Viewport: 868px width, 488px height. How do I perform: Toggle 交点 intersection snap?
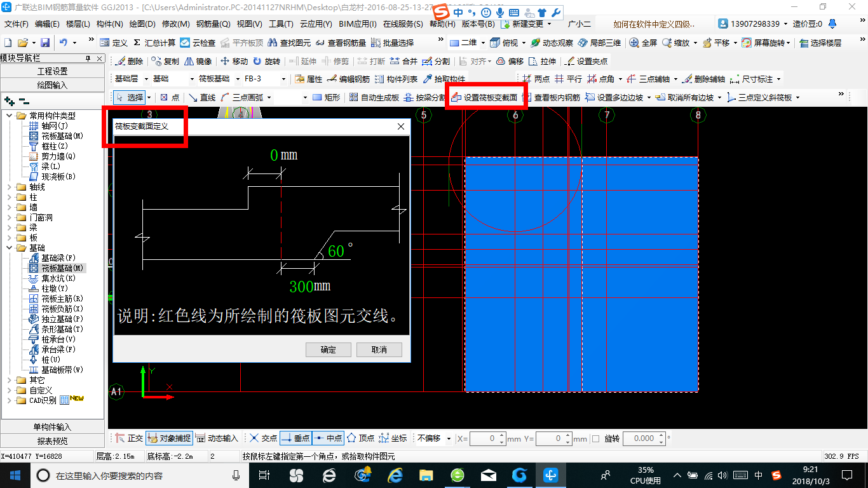tap(263, 438)
